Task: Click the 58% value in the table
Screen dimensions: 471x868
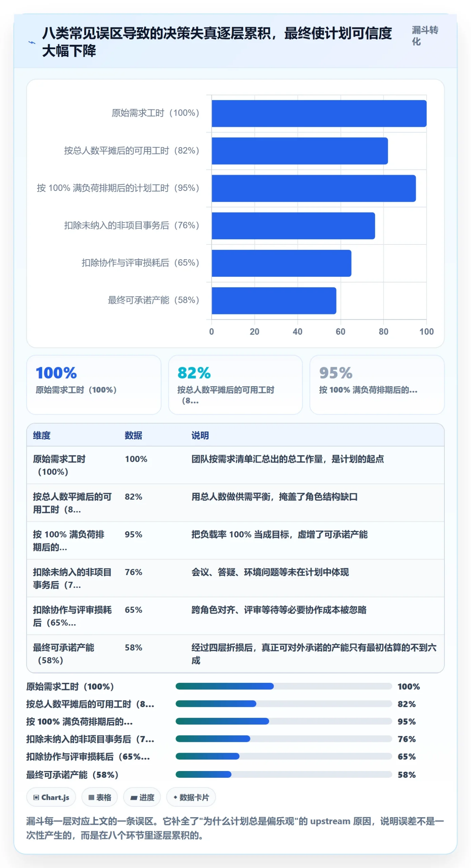Action: tap(134, 647)
